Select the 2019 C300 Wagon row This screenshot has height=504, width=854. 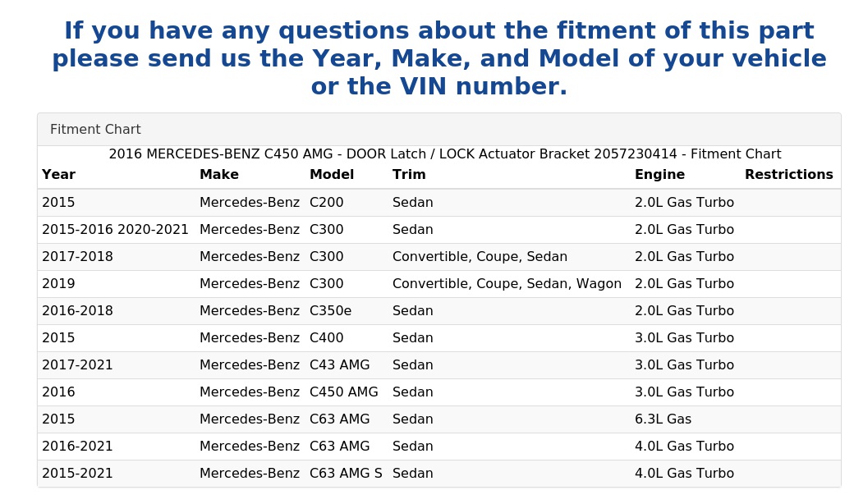[439, 284]
